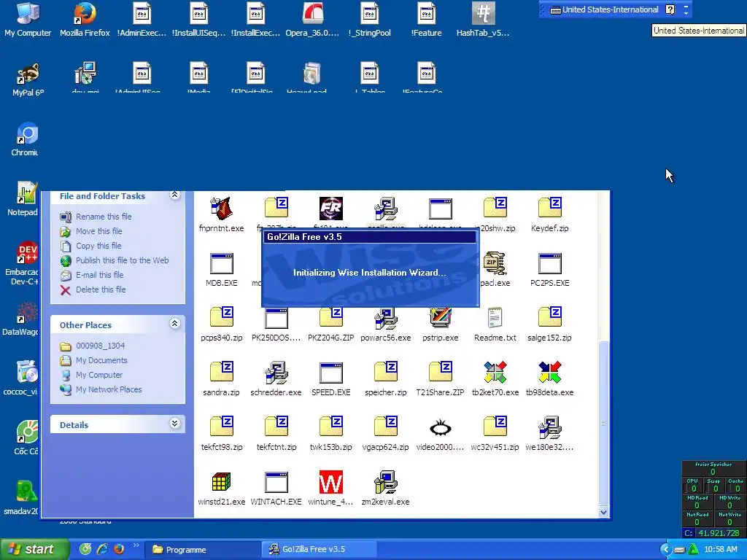This screenshot has height=560, width=747.
Task: Go to the 000908_1304 folder
Action: [x=101, y=346]
